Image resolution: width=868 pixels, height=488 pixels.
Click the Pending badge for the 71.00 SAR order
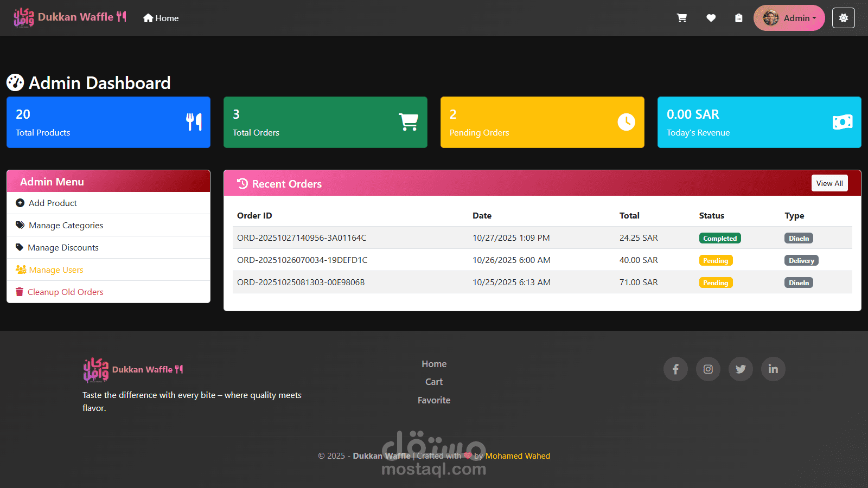pos(716,282)
